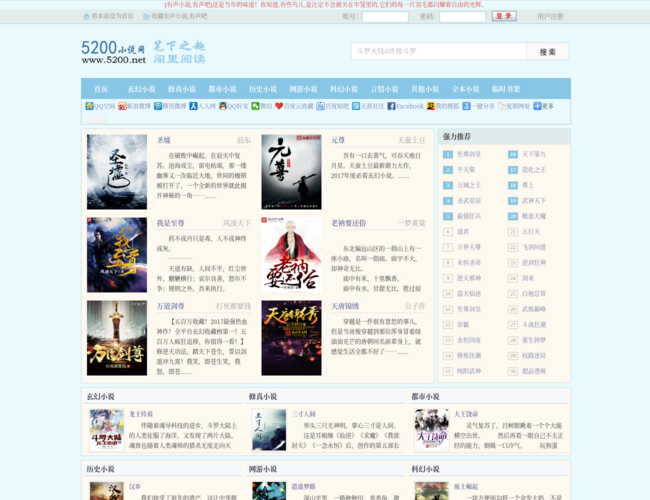Image resolution: width=650 pixels, height=500 pixels.
Task: Open 临时书架 in the navigation bar
Action: pyautogui.click(x=506, y=89)
